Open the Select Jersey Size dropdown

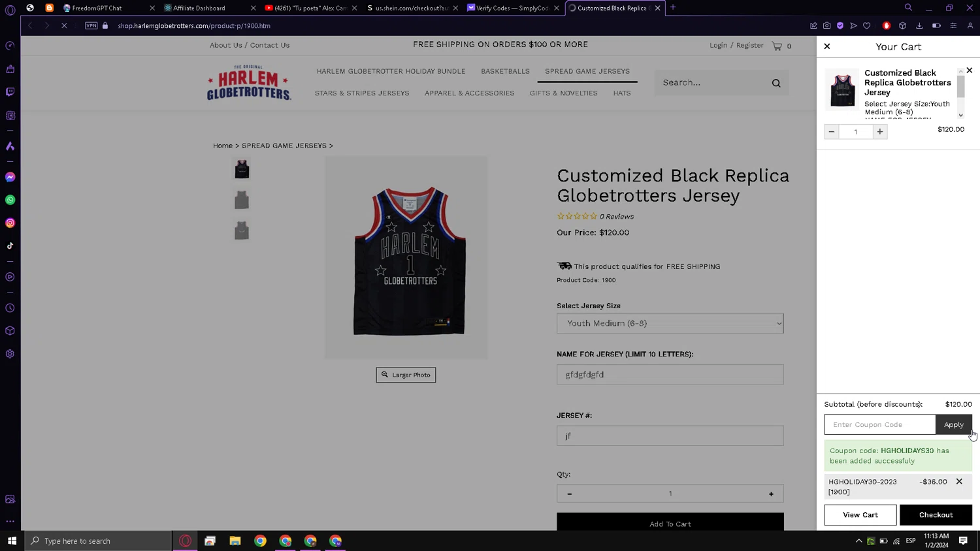click(x=670, y=323)
